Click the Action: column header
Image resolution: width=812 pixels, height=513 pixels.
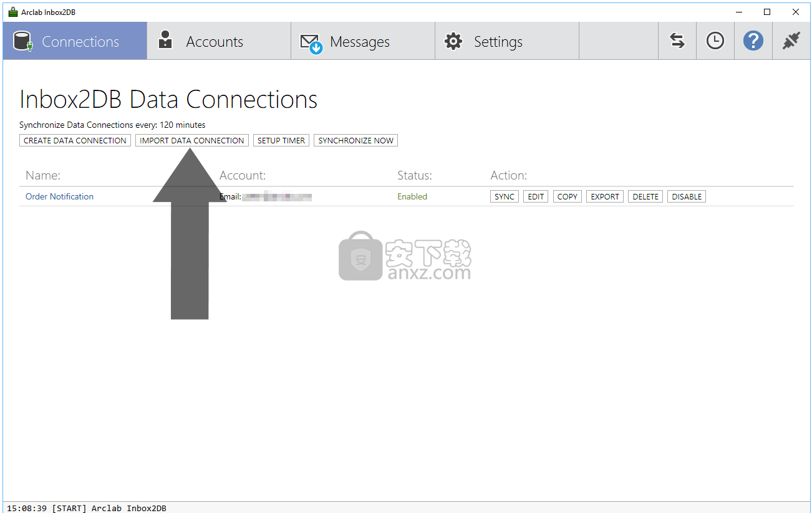[x=509, y=176]
